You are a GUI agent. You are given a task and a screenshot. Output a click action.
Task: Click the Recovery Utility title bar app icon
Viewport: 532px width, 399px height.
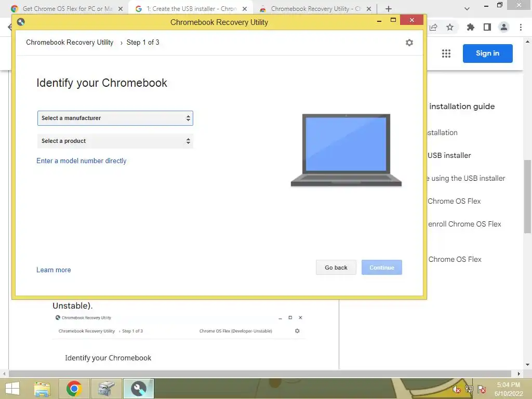click(21, 22)
